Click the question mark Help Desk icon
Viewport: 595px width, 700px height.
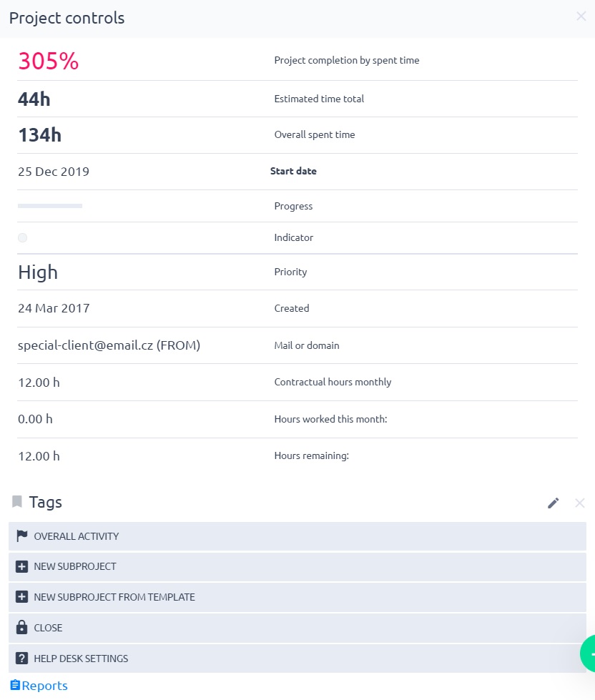[x=21, y=659]
